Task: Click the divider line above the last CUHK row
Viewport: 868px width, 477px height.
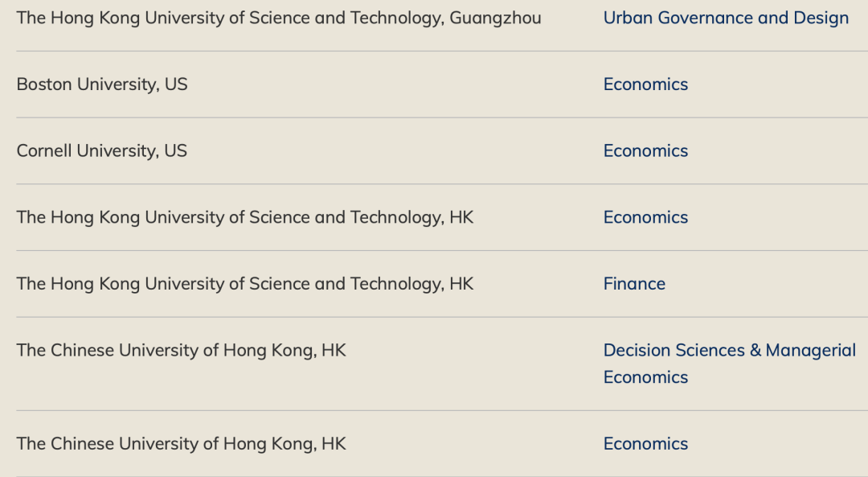Action: (442, 410)
